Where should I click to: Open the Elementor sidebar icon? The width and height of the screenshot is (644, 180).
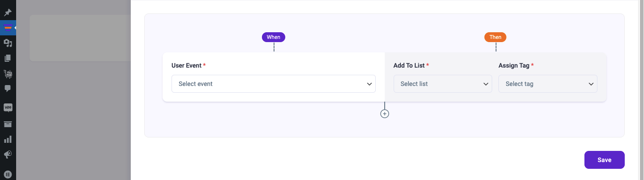(x=8, y=174)
